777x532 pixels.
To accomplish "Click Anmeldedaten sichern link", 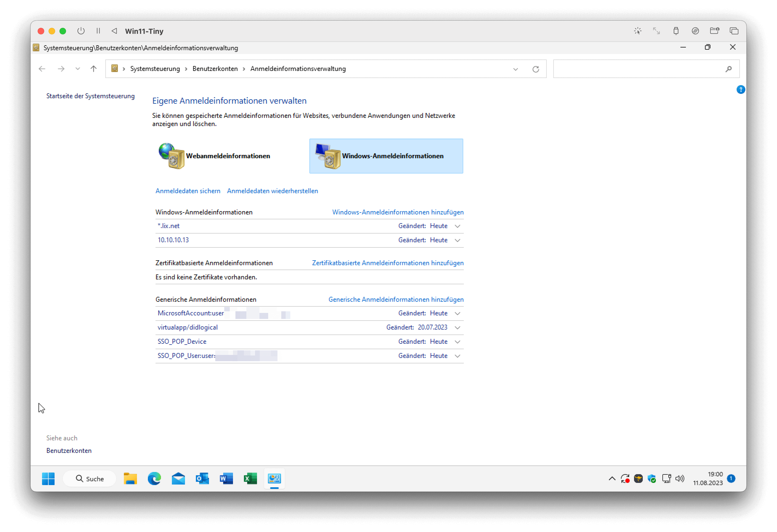I will pyautogui.click(x=188, y=191).
